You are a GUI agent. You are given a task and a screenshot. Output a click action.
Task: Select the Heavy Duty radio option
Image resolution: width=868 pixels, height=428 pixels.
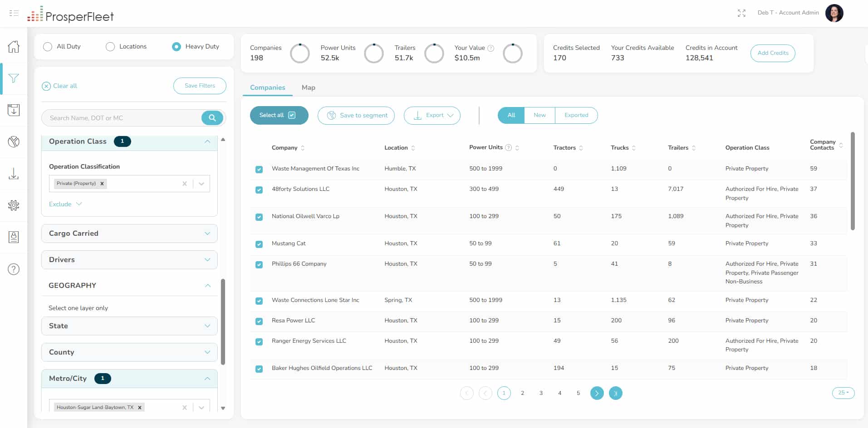coord(177,47)
